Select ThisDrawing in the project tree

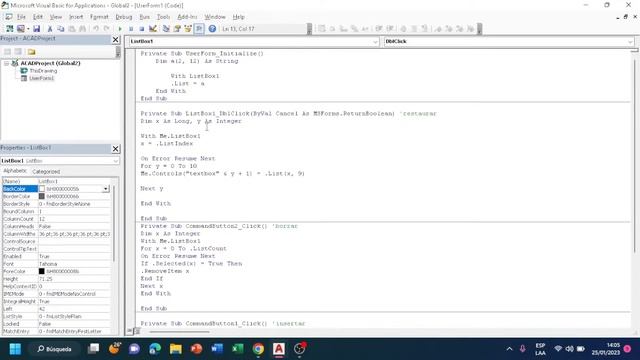43,71
